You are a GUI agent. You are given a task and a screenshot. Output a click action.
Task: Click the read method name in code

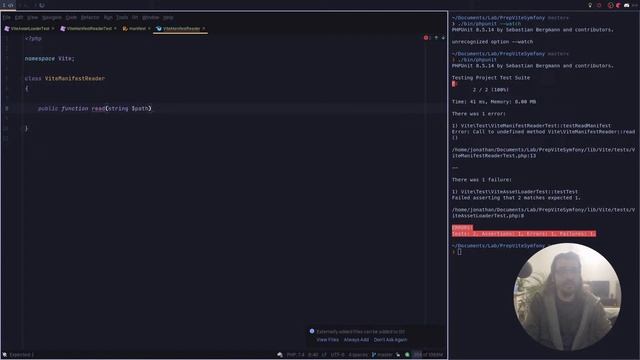pos(98,109)
